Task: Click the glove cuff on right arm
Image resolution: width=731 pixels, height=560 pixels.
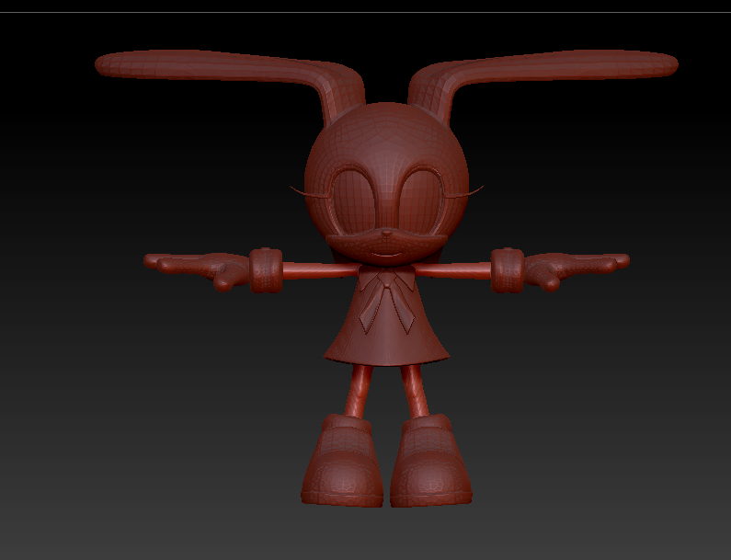Action: point(508,270)
